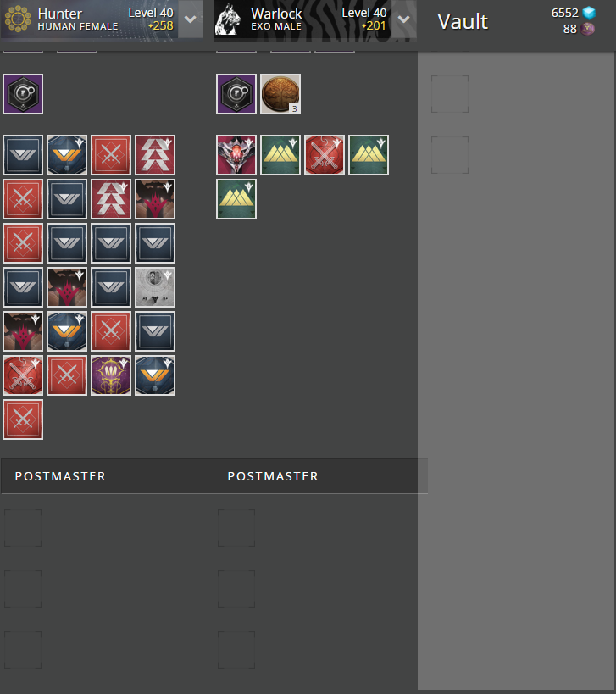616x694 pixels.
Task: Click the Hunter's +258 light value
Action: pyautogui.click(x=161, y=25)
